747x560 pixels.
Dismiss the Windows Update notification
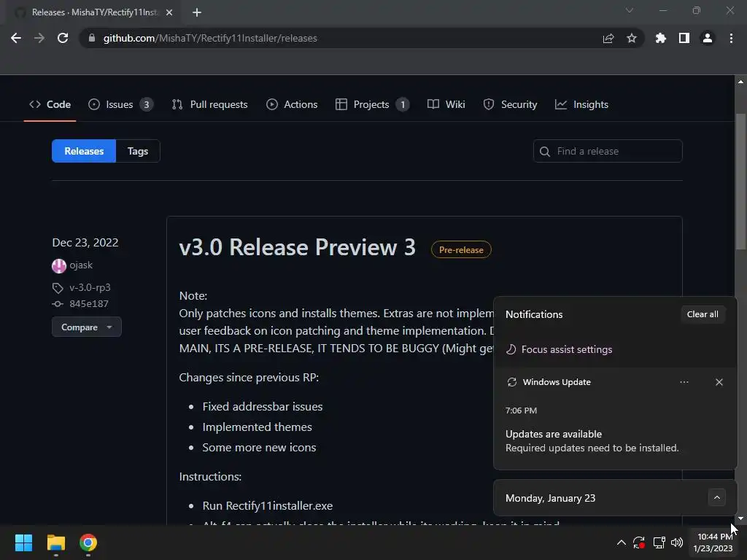click(x=719, y=382)
